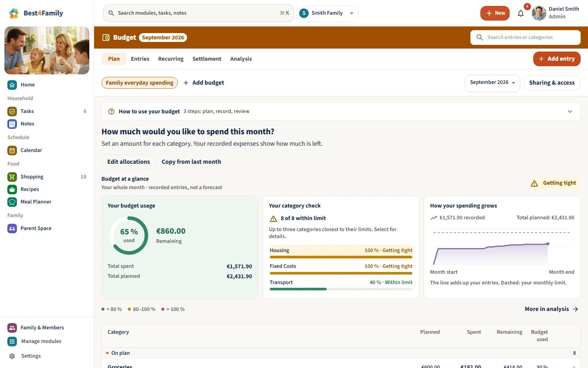Open the Home sidebar icon
Image resolution: width=588 pixels, height=368 pixels.
click(12, 85)
